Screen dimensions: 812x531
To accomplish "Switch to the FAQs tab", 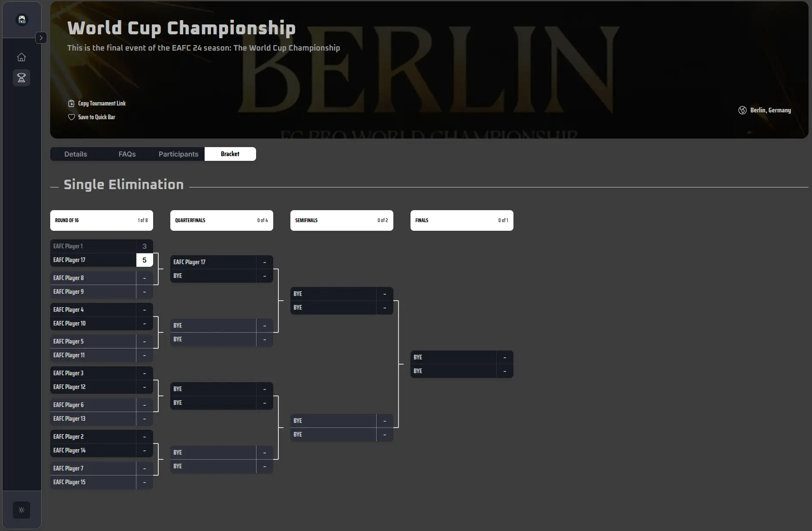I will (x=127, y=154).
